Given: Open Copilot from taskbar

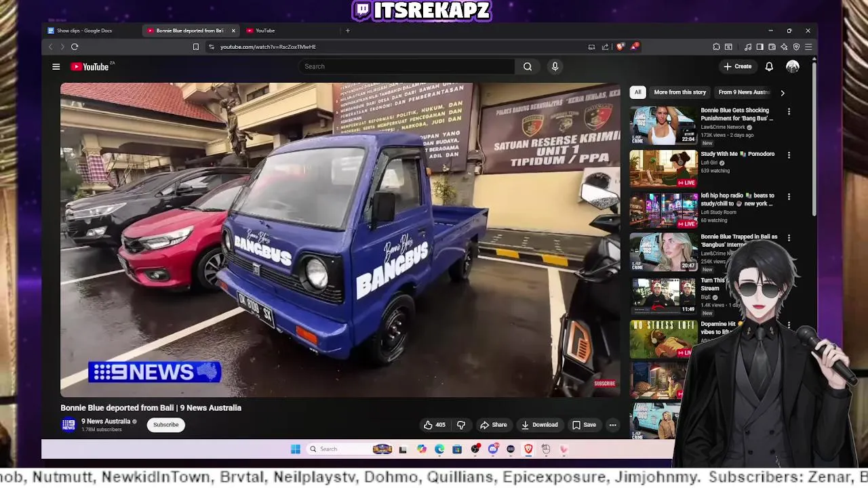Looking at the screenshot, I should click(x=422, y=449).
